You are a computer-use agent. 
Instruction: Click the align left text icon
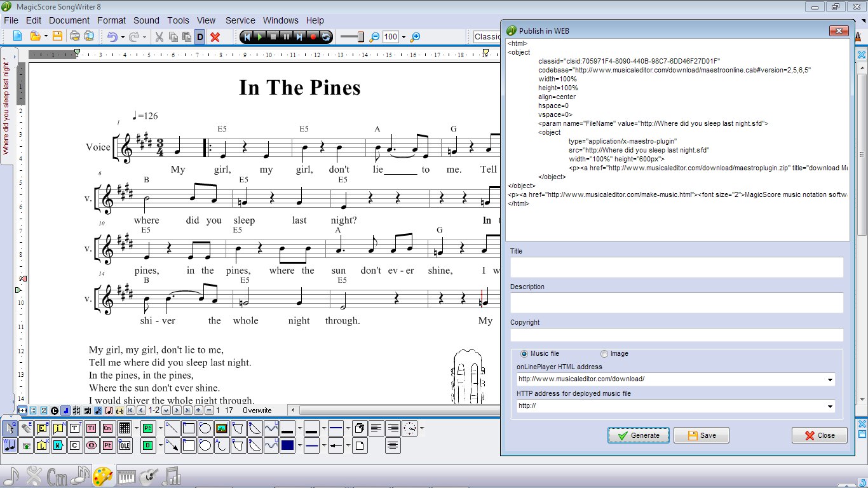[x=376, y=428]
